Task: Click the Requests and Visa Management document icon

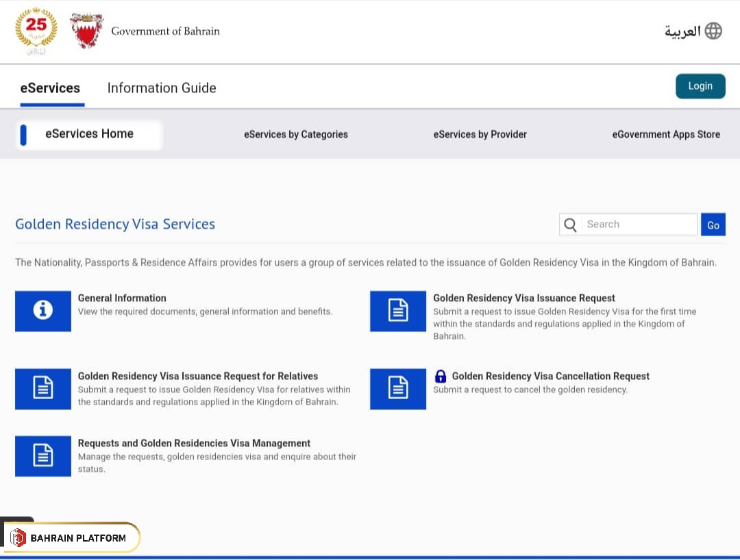Action: pyautogui.click(x=43, y=456)
